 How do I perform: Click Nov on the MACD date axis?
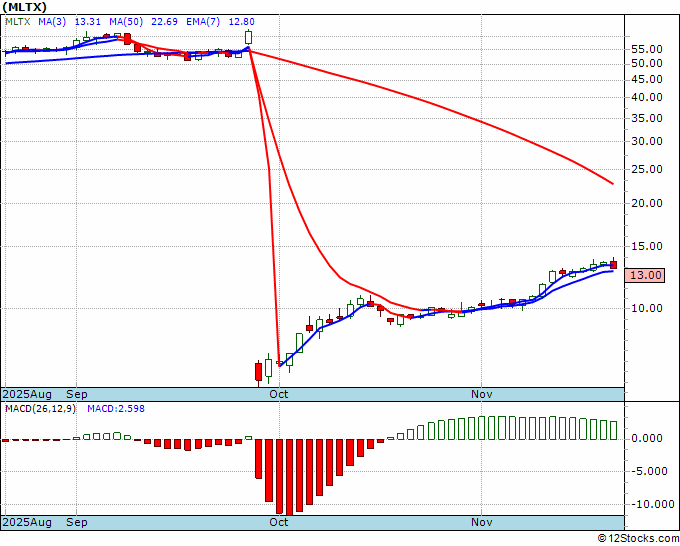482,522
